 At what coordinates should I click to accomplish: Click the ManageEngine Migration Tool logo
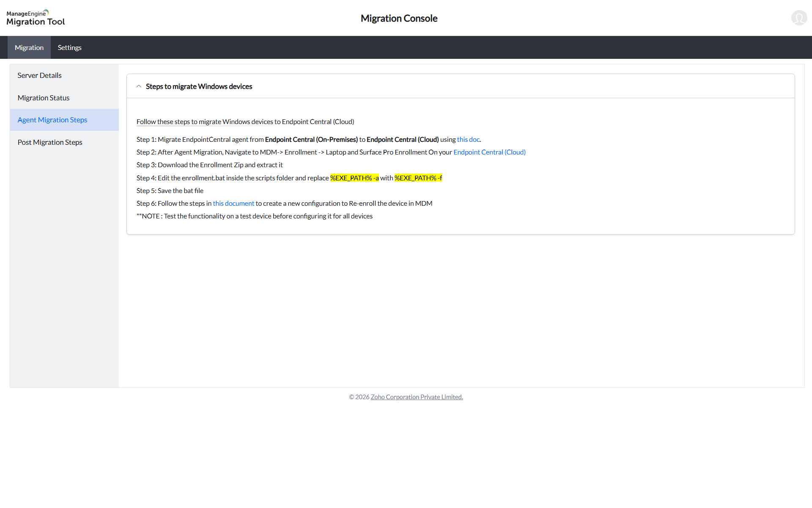click(x=36, y=18)
